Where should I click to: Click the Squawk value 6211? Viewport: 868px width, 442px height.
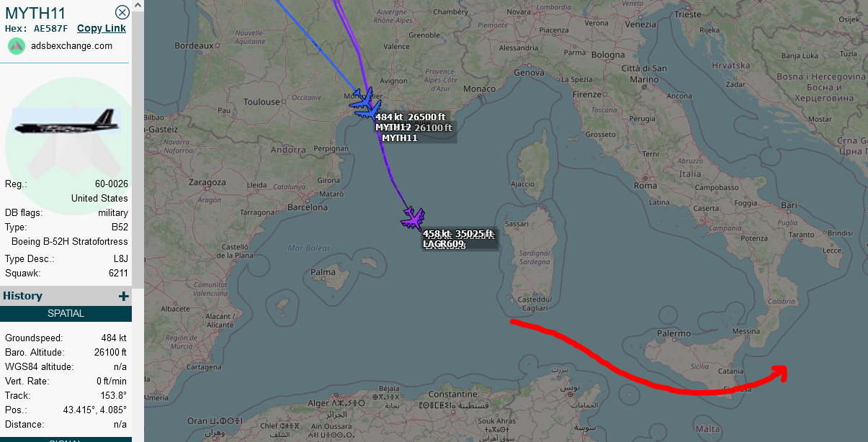tap(118, 274)
